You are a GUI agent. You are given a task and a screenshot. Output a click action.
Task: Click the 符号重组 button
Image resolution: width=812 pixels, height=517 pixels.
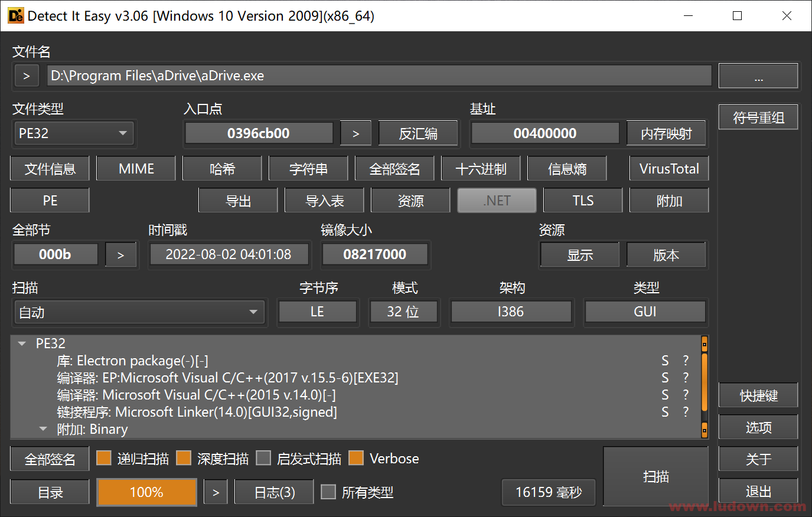tap(758, 117)
